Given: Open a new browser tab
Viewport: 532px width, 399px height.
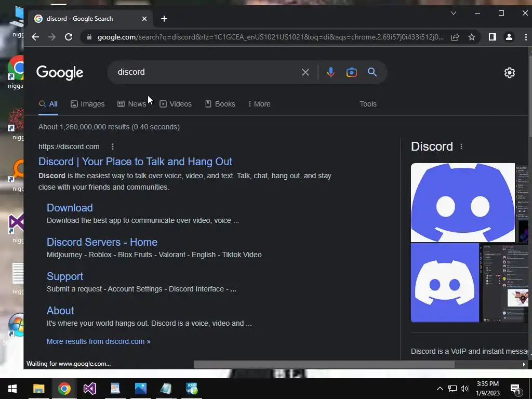Looking at the screenshot, I should [164, 19].
